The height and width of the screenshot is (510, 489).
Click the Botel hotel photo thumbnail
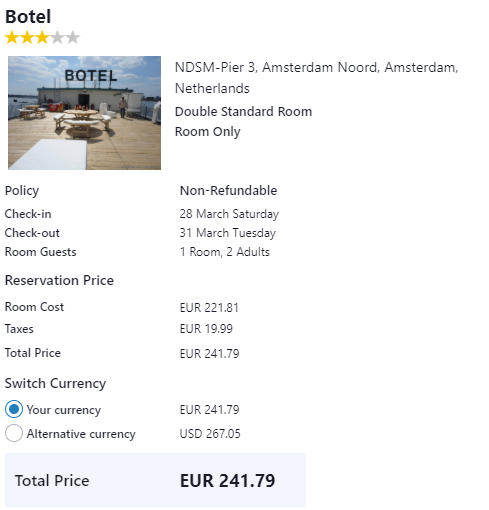[x=84, y=113]
